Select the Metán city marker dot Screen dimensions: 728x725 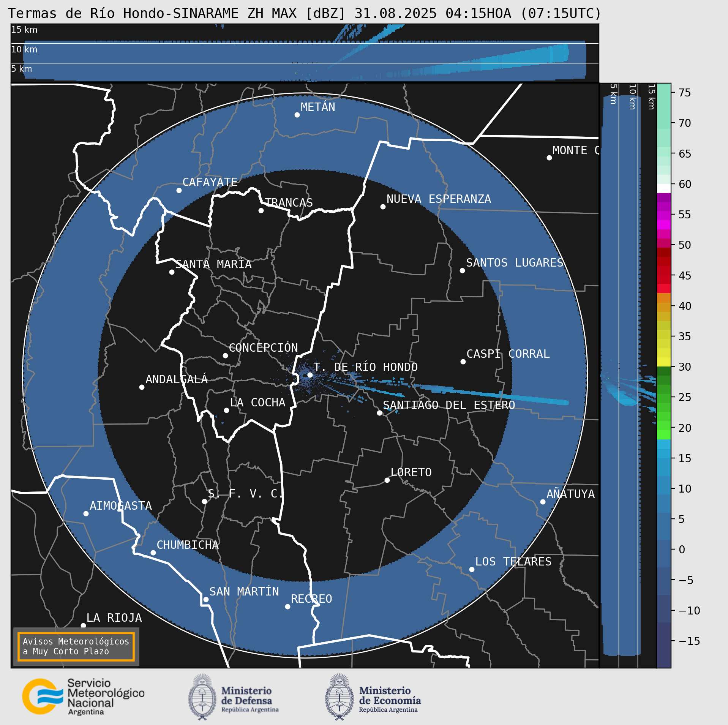point(297,115)
